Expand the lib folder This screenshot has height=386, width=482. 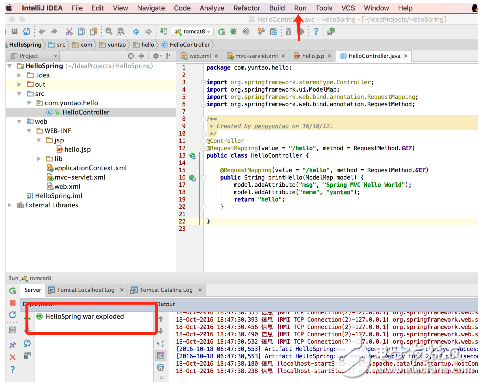coord(39,159)
